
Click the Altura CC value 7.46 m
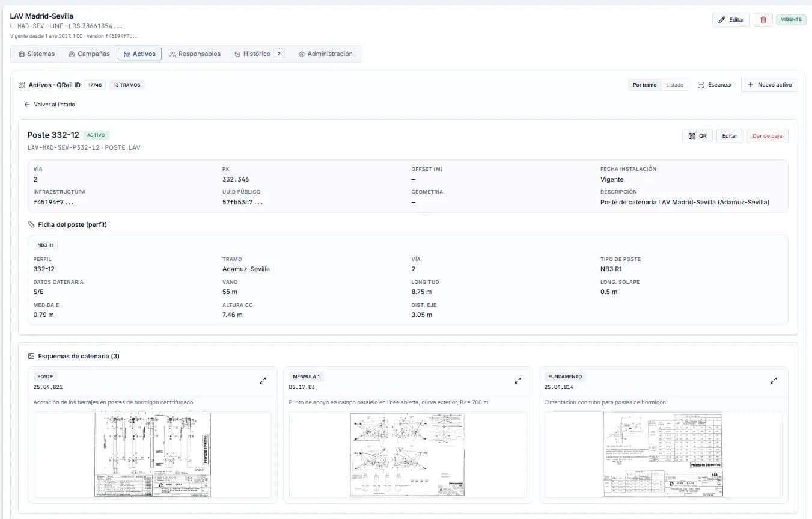[x=233, y=315]
